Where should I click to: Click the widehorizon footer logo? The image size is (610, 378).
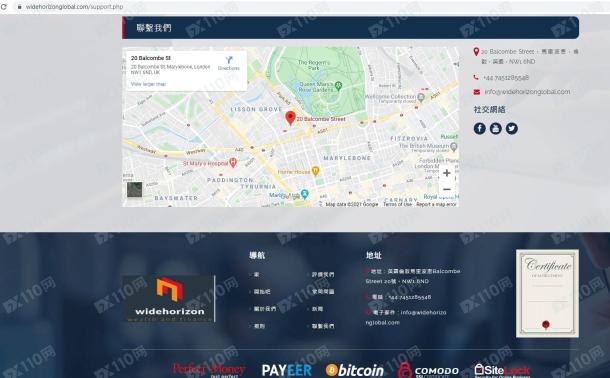pos(169,299)
